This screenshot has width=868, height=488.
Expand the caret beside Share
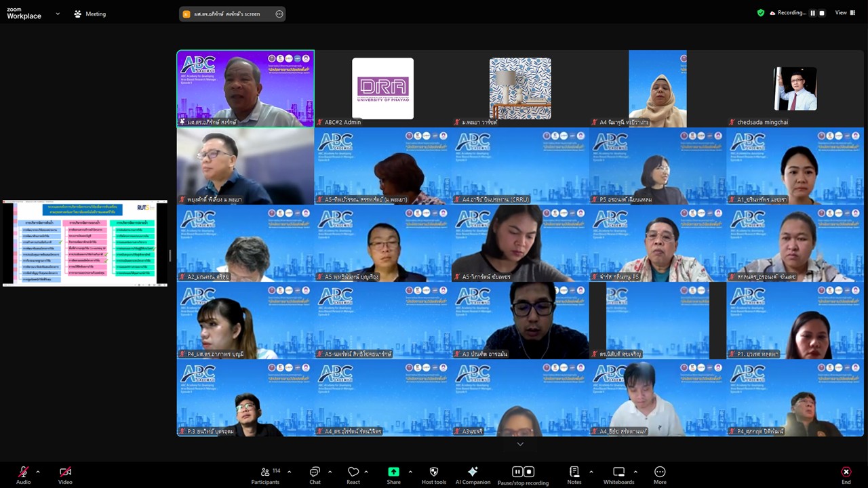[410, 472]
